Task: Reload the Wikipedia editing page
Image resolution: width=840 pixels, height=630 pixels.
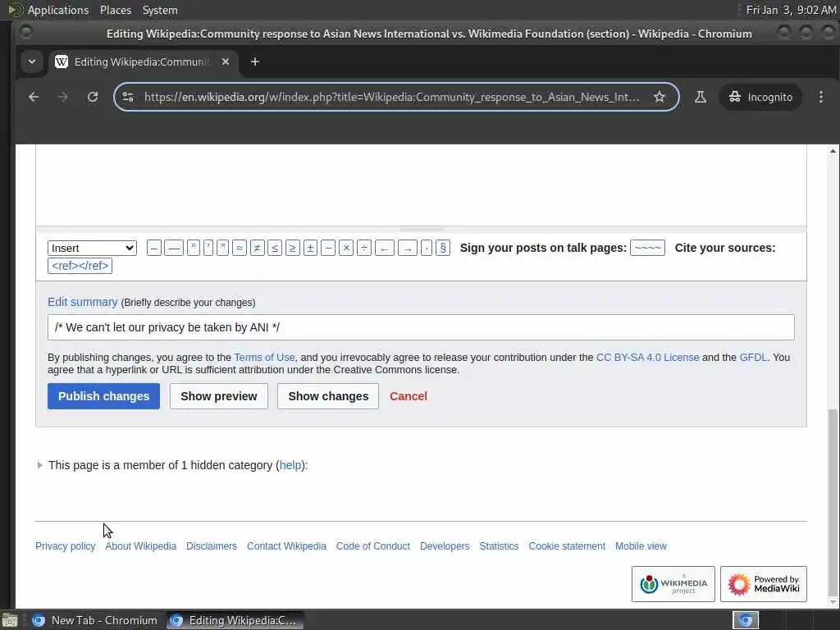Action: coord(93,97)
